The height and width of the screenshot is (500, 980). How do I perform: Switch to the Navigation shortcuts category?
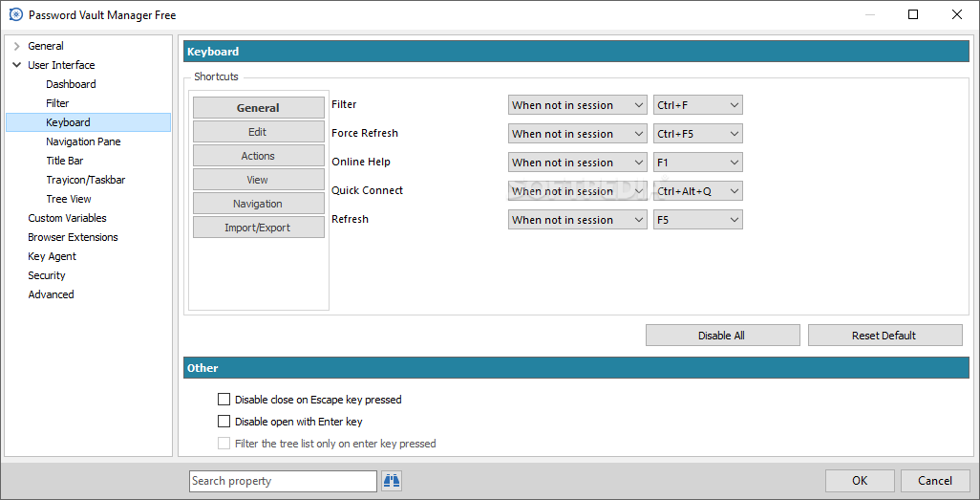[258, 204]
